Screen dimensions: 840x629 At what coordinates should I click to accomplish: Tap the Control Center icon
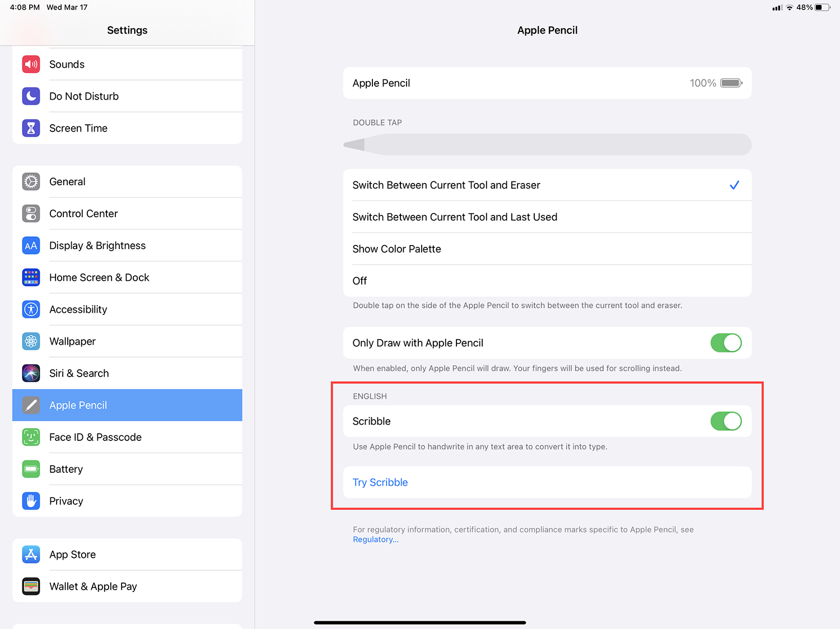(x=31, y=214)
